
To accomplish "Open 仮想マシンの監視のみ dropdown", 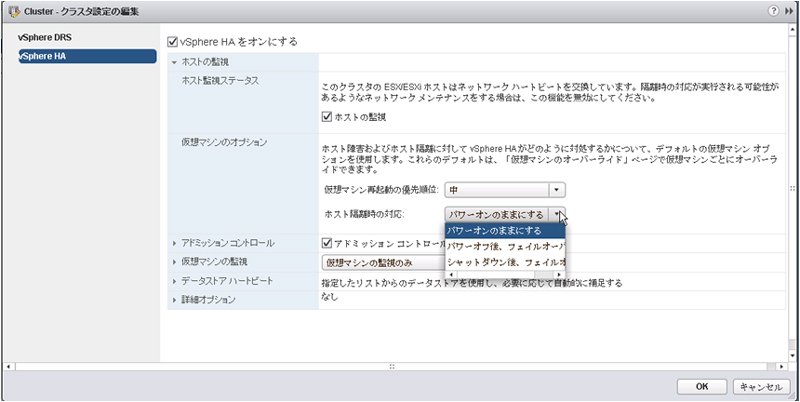I will (x=384, y=263).
